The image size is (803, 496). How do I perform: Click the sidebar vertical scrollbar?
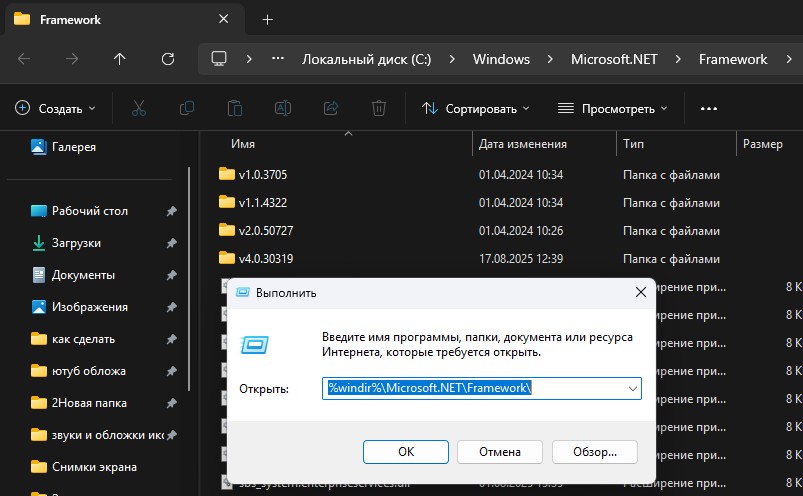tap(189, 279)
